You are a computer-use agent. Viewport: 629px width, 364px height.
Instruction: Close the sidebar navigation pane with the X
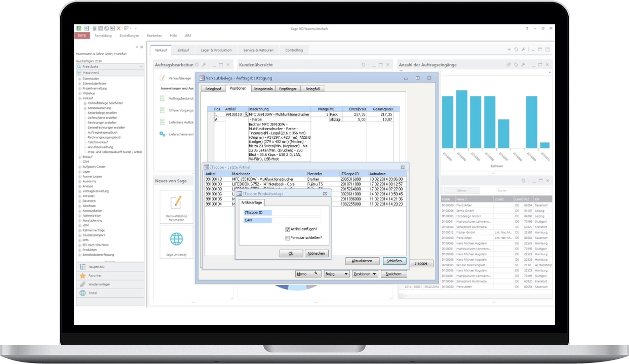141,48
